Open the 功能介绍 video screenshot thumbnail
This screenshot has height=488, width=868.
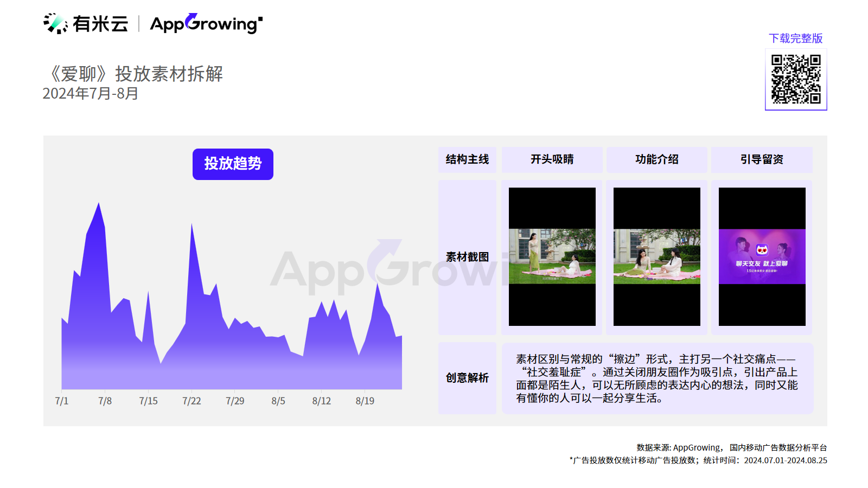tap(656, 256)
